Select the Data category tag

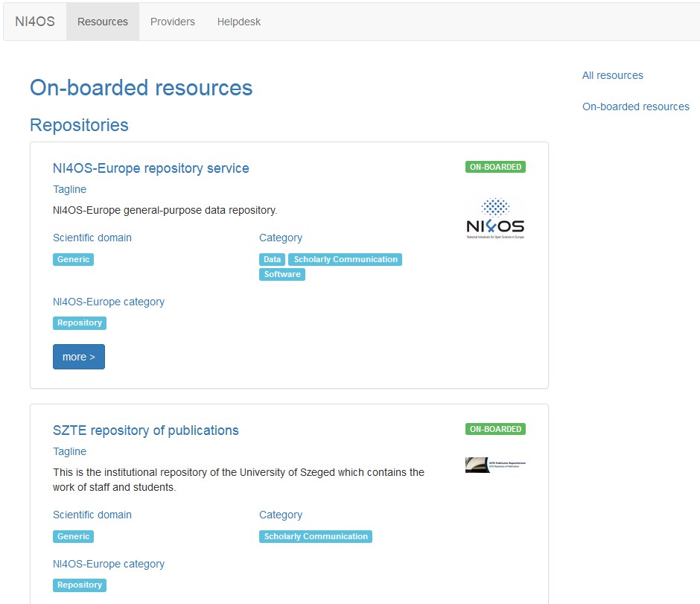(272, 259)
